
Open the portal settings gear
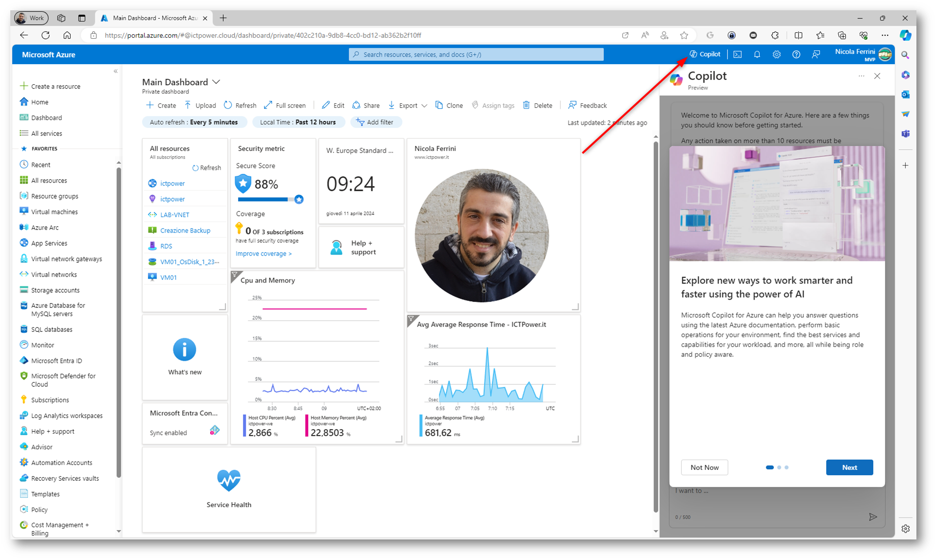(x=776, y=54)
